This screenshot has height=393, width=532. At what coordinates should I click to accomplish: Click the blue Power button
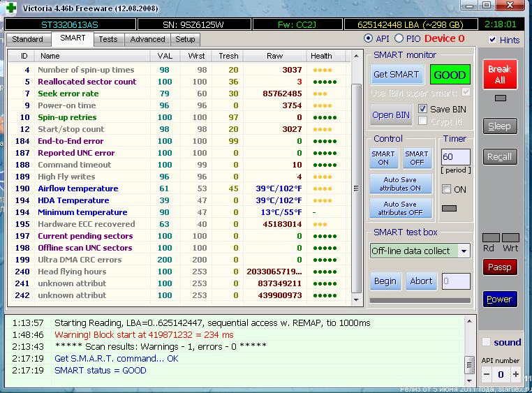pyautogui.click(x=500, y=299)
